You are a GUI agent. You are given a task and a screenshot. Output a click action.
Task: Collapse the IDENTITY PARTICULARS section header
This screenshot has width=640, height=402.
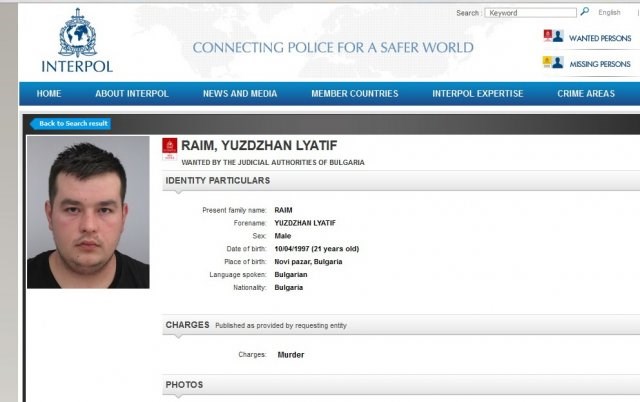tap(401, 181)
